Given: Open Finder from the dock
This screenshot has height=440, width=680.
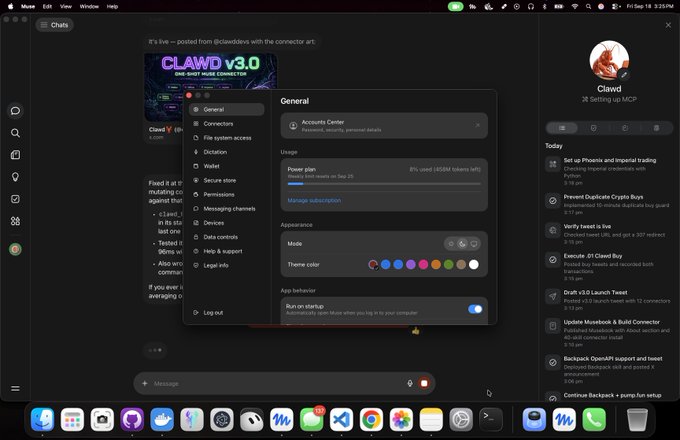Looking at the screenshot, I should coord(42,419).
